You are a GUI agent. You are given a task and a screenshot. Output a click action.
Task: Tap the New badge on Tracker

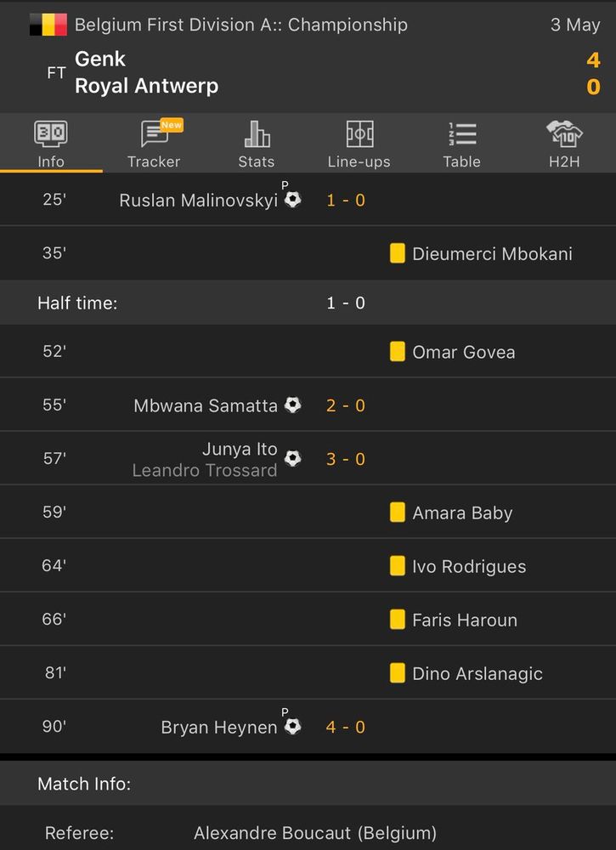click(x=172, y=125)
